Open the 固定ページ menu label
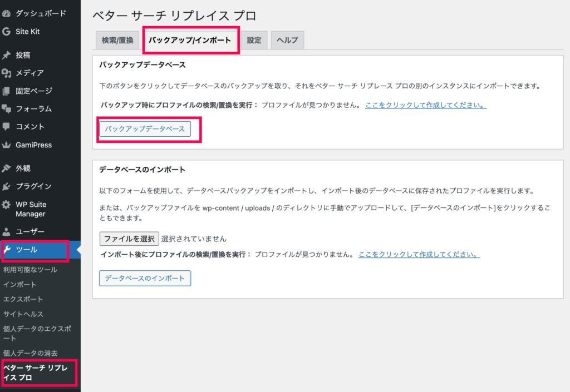 [34, 91]
